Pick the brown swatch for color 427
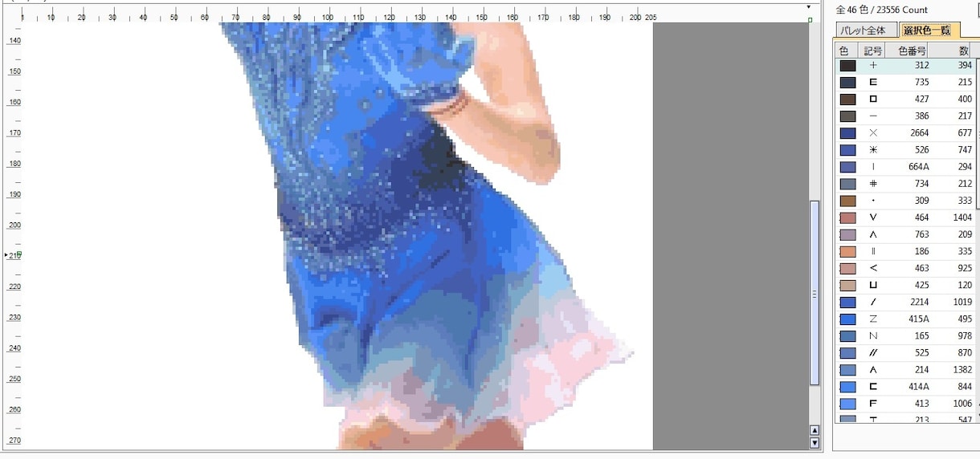Screen dimensions: 980x459 [x=847, y=100]
